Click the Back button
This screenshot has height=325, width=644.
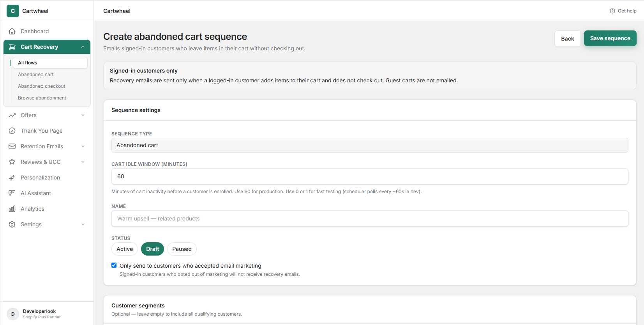click(568, 39)
